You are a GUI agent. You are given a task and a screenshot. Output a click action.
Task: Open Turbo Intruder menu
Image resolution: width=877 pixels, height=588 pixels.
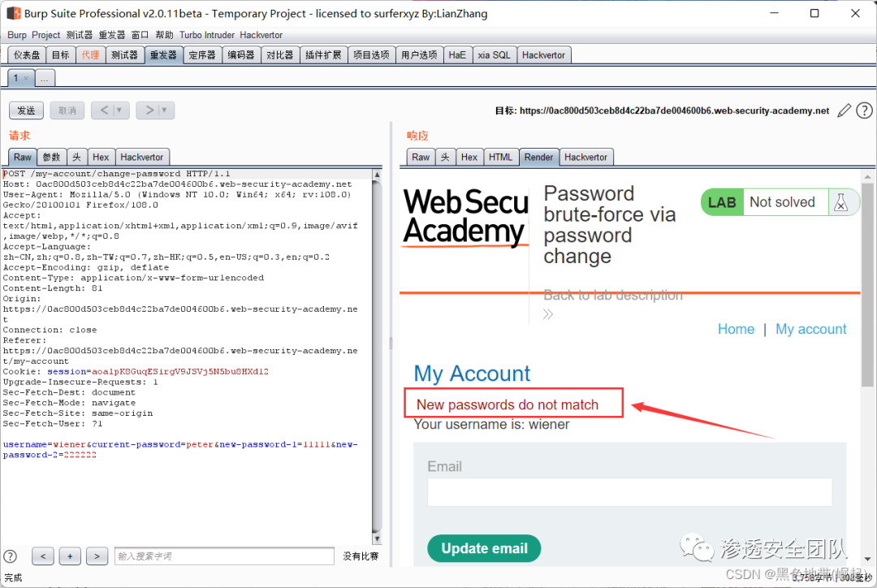coord(207,35)
